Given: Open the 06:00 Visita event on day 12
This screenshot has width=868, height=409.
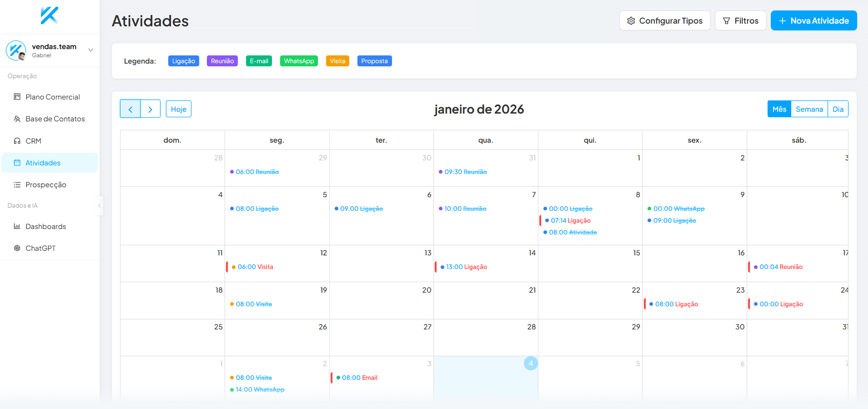Looking at the screenshot, I should [x=255, y=267].
